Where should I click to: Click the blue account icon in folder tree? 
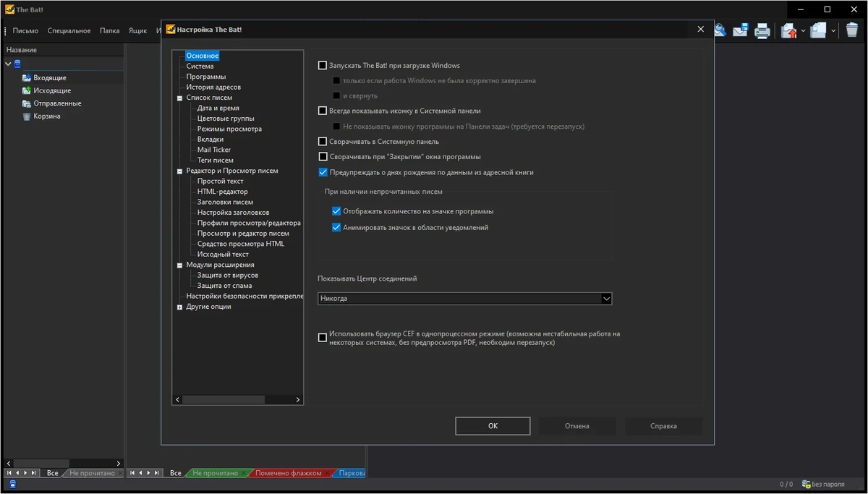(17, 64)
